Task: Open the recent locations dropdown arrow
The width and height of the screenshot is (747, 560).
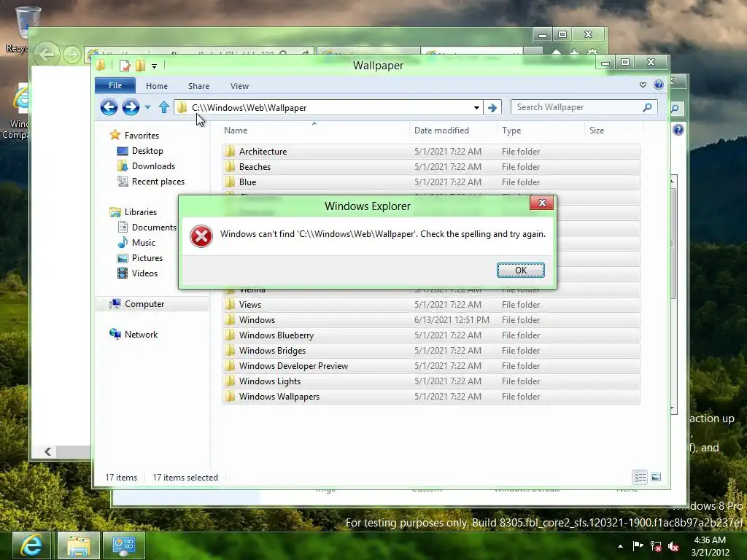Action: [x=147, y=107]
